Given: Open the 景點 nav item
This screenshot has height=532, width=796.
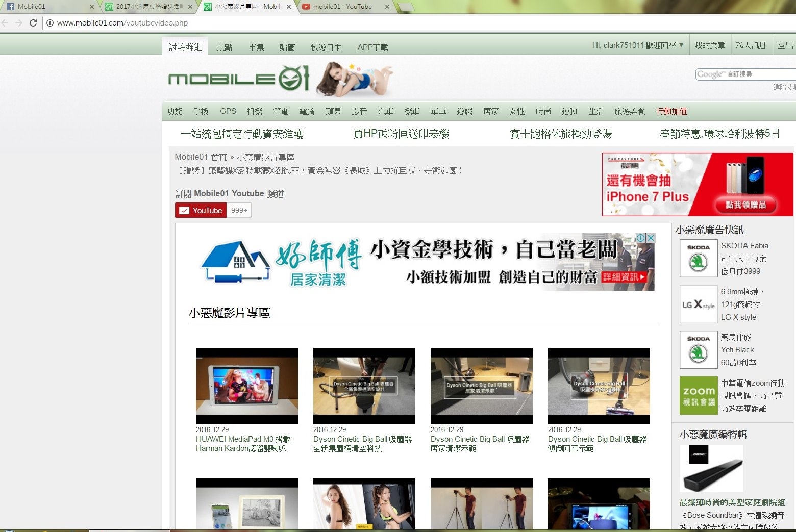Looking at the screenshot, I should pyautogui.click(x=225, y=47).
